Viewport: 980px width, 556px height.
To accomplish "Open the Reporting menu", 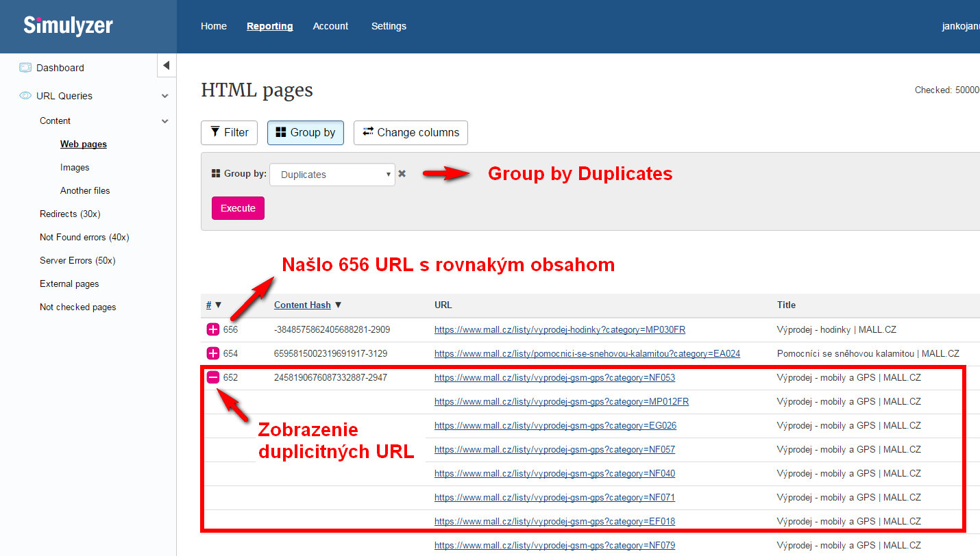I will tap(270, 26).
